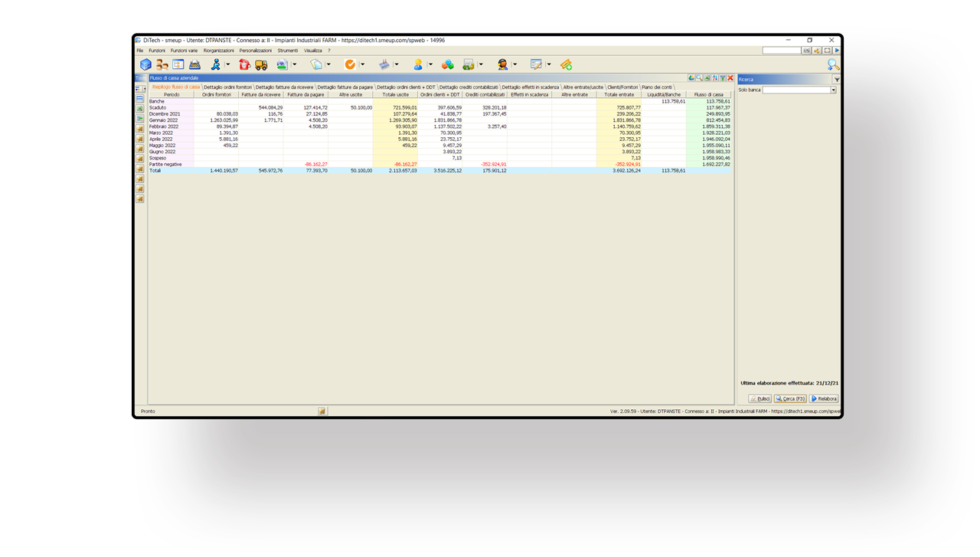Click the large magnifier icon at the toolbar's right end
The height and width of the screenshot is (557, 980).
point(833,64)
